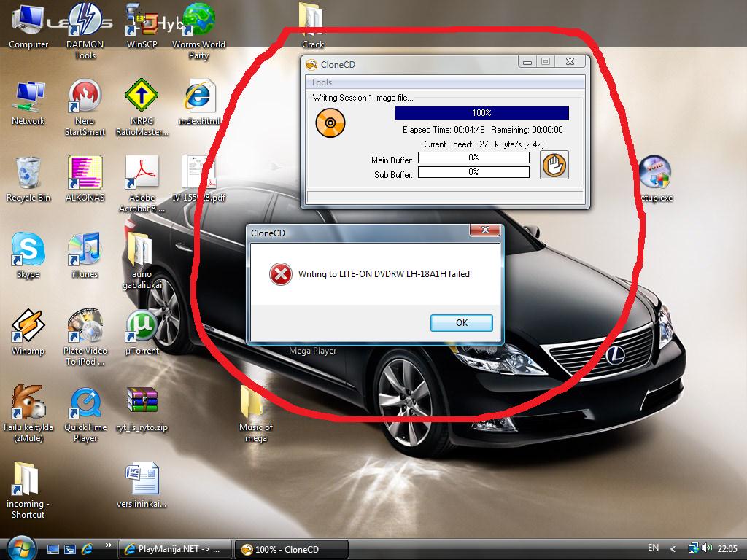Click the 100% write progress bar

pyautogui.click(x=481, y=113)
